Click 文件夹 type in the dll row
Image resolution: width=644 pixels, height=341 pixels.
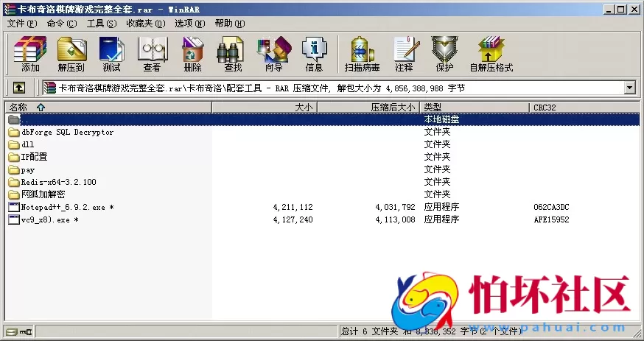(437, 144)
